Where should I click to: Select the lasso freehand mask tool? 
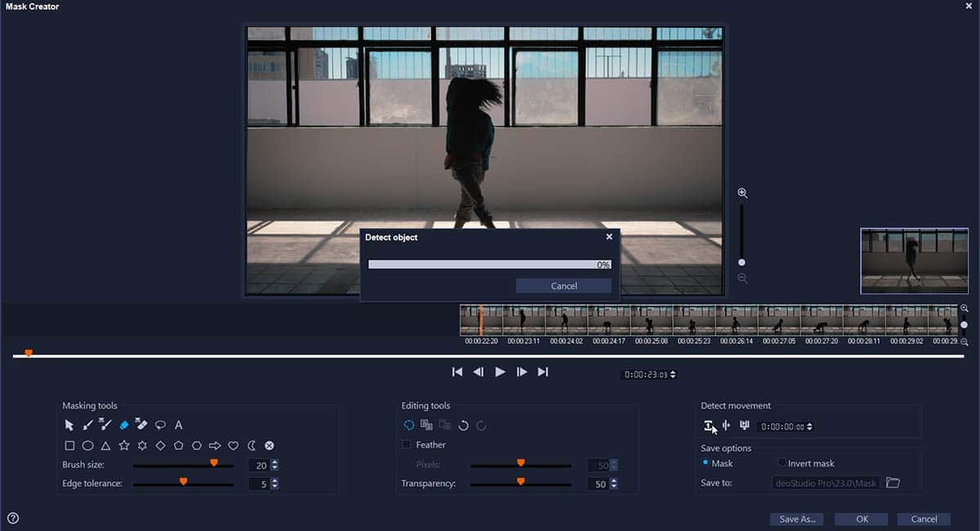tap(161, 425)
